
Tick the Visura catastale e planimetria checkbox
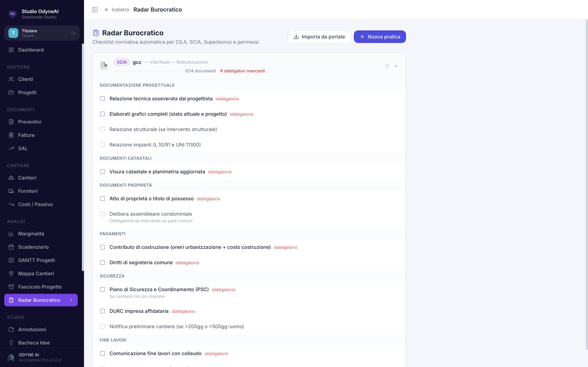[x=103, y=172]
